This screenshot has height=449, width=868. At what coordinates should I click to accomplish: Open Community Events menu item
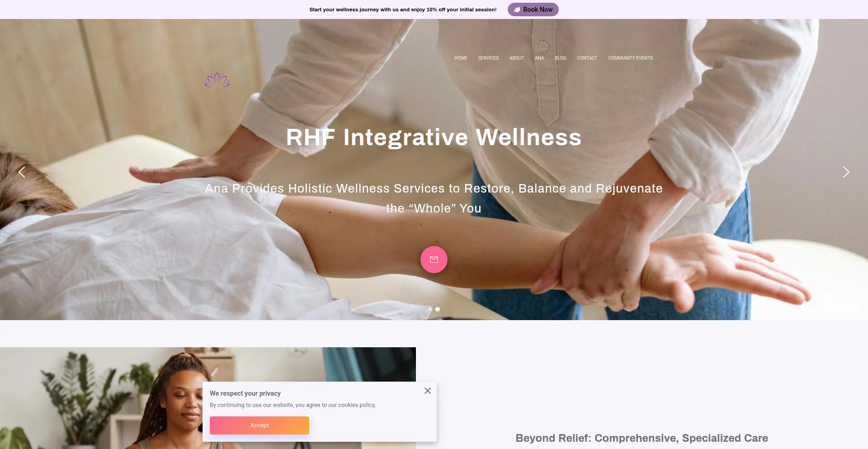630,58
